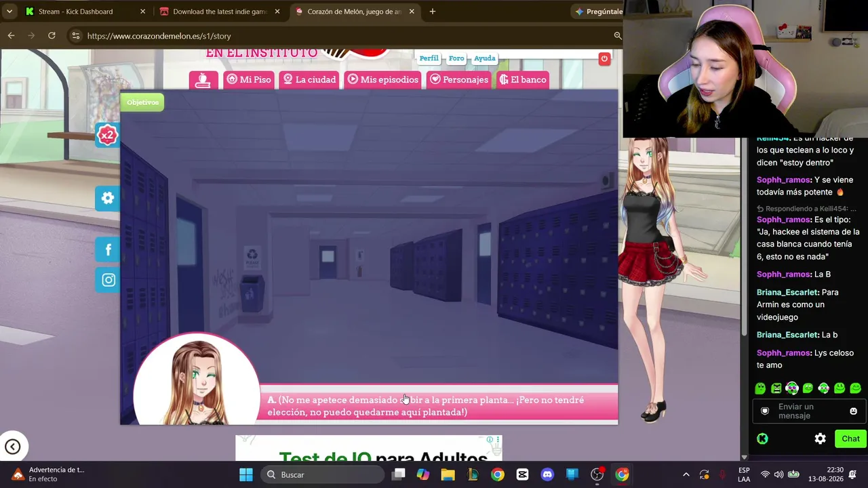Click Briana_Escarlet username on "Para Armin" message
This screenshot has height=488, width=868.
[787, 292]
